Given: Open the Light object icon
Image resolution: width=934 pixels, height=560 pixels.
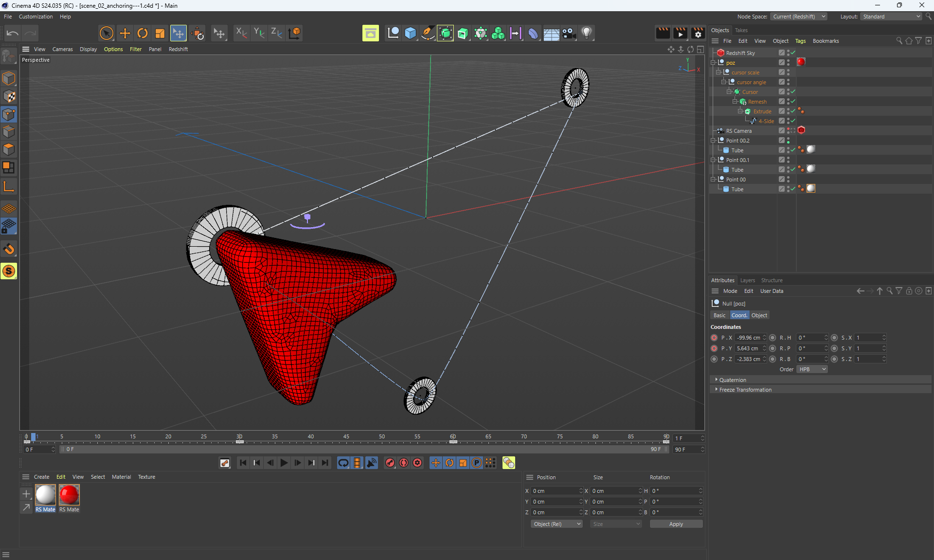Looking at the screenshot, I should coord(587,33).
